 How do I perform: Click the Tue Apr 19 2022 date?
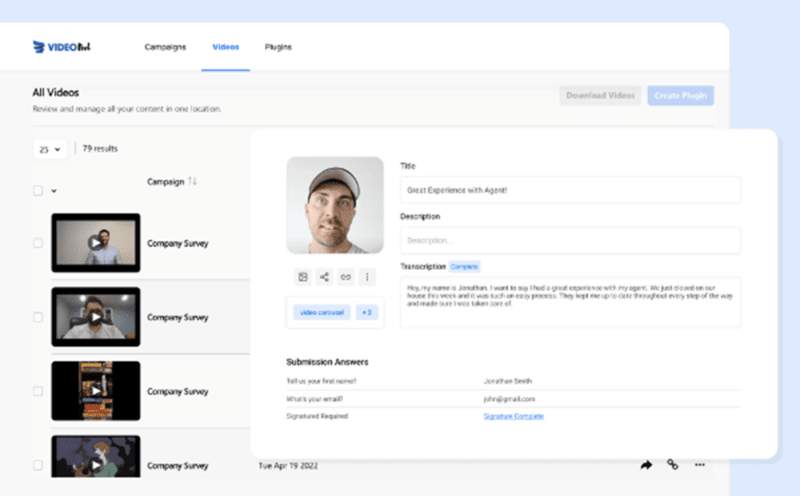click(288, 465)
